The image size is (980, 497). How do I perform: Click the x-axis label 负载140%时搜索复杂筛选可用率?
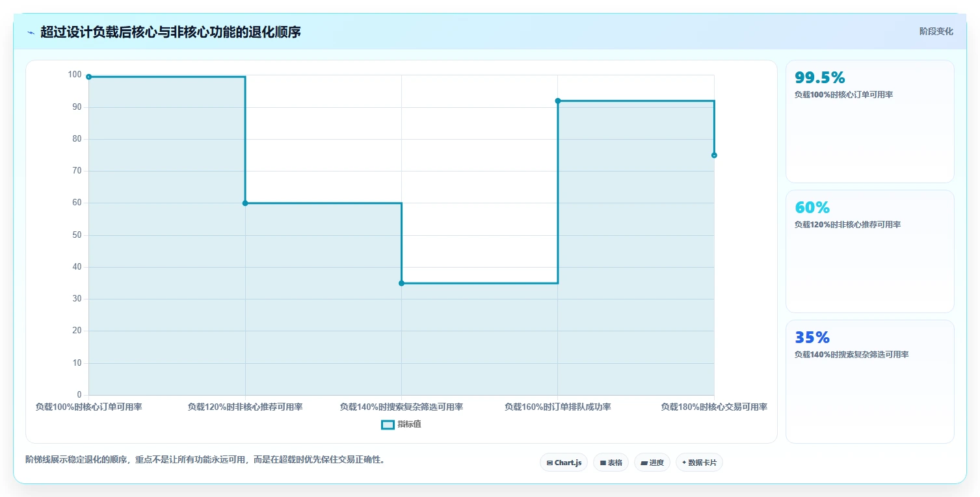click(x=401, y=407)
